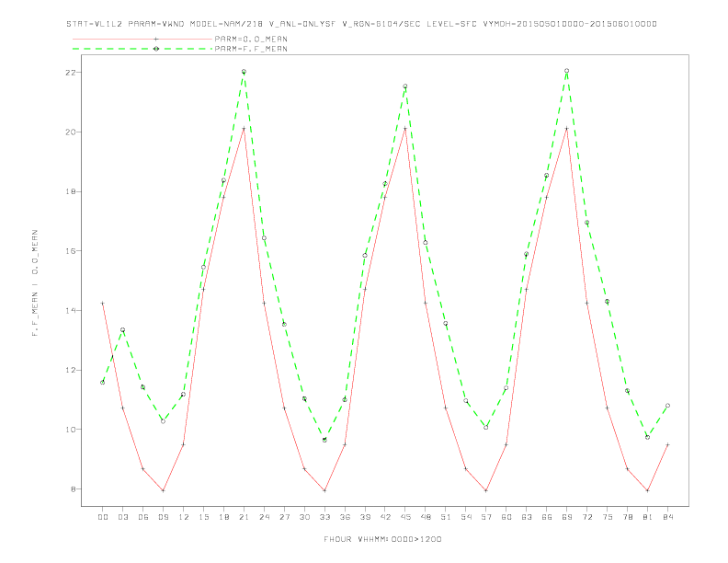Click x-axis tick label 21
Screen dimensions: 728x563
pos(244,517)
